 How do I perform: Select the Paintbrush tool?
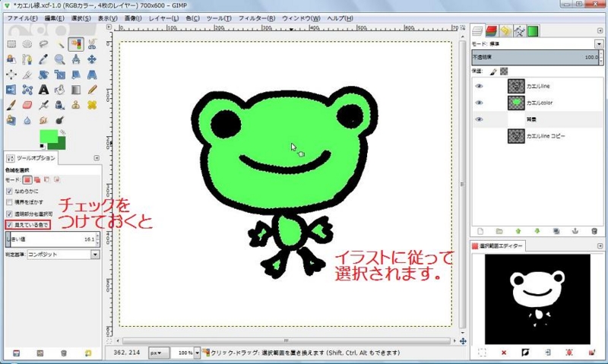[x=11, y=105]
